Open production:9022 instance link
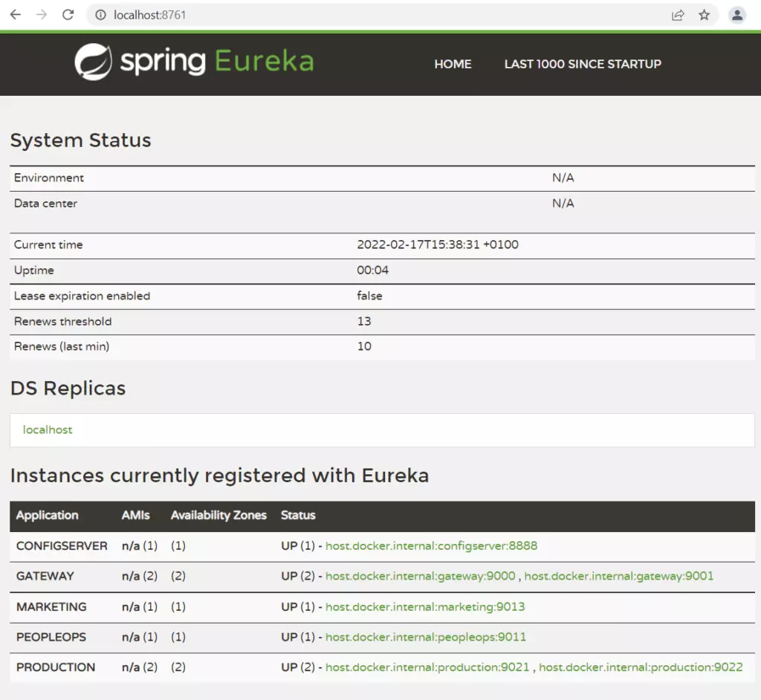The image size is (761, 700). [x=641, y=667]
